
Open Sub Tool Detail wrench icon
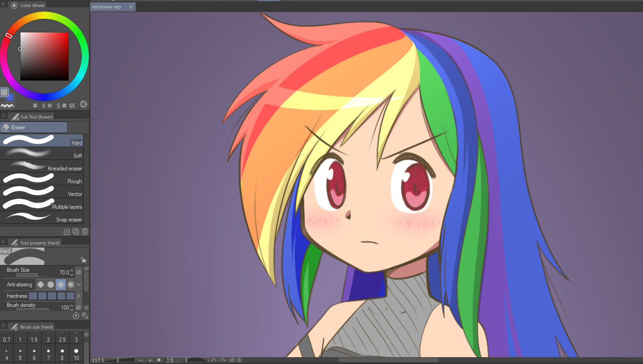coord(84,315)
